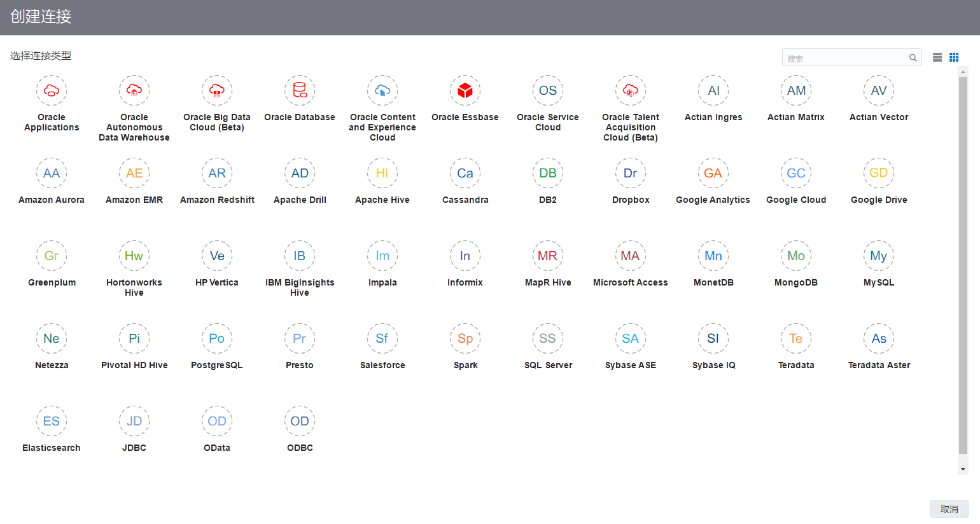
Task: Select the Google Analytics GA icon
Action: click(x=713, y=173)
